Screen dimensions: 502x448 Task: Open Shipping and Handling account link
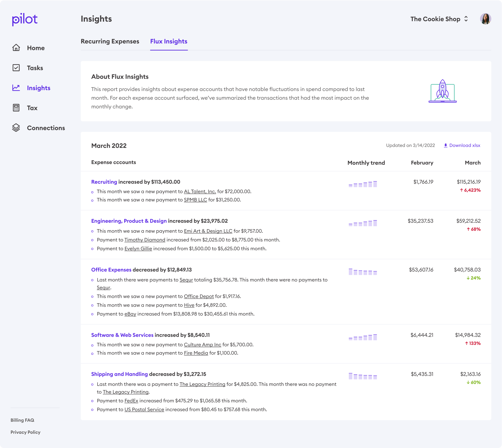point(119,374)
